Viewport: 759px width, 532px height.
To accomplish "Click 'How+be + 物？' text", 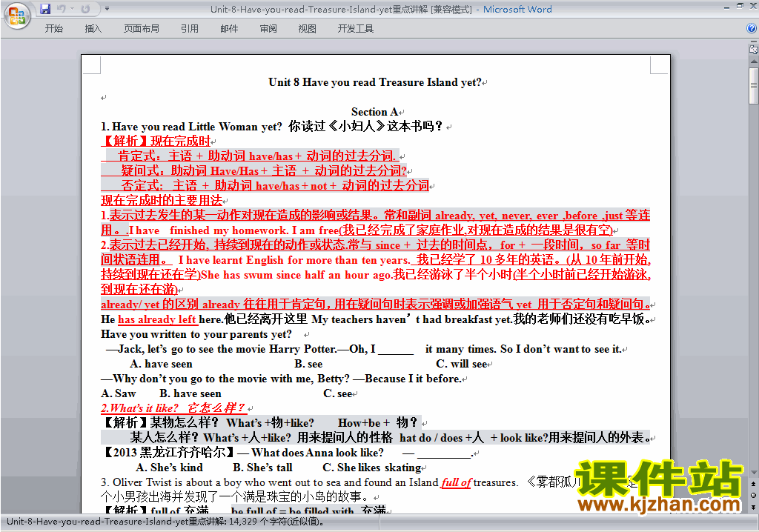I will (377, 423).
